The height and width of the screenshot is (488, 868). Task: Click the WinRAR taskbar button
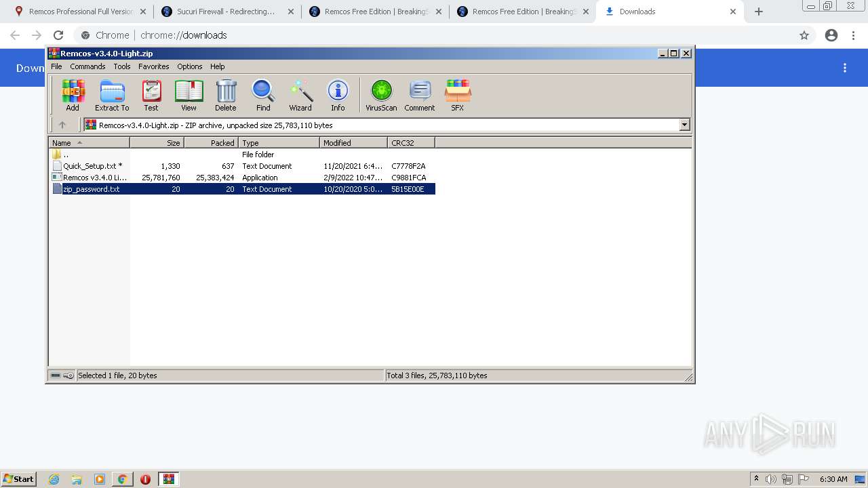coord(168,479)
